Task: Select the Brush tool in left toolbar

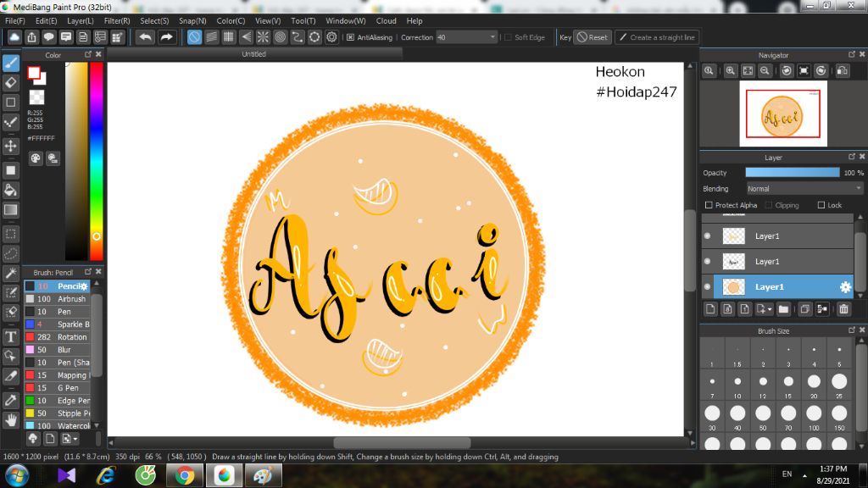Action: [10, 63]
